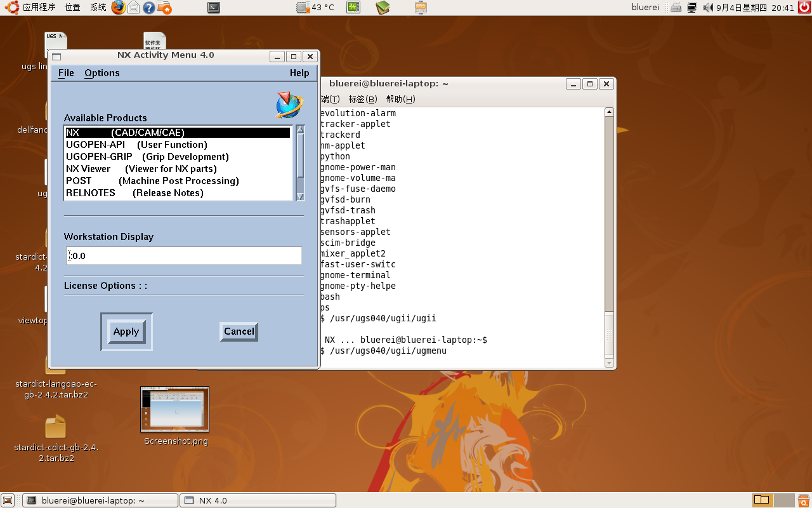
Task: Open the NX Activity Menu window menu icon
Action: pos(56,57)
